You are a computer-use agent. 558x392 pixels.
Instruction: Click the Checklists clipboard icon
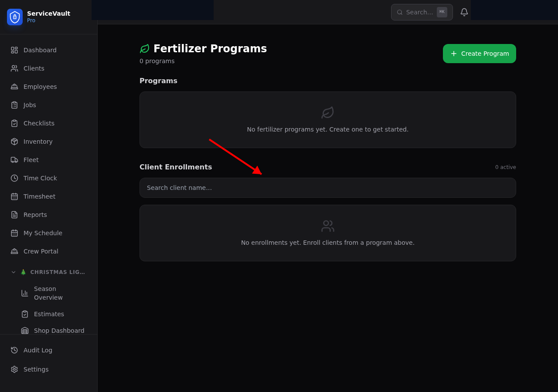(14, 123)
